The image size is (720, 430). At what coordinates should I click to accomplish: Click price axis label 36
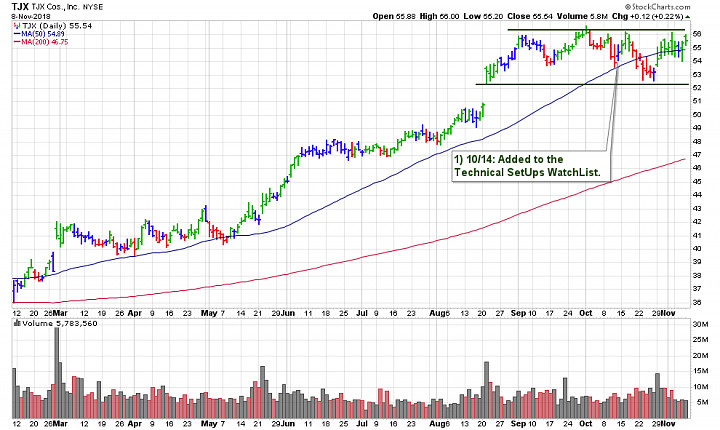tap(697, 302)
